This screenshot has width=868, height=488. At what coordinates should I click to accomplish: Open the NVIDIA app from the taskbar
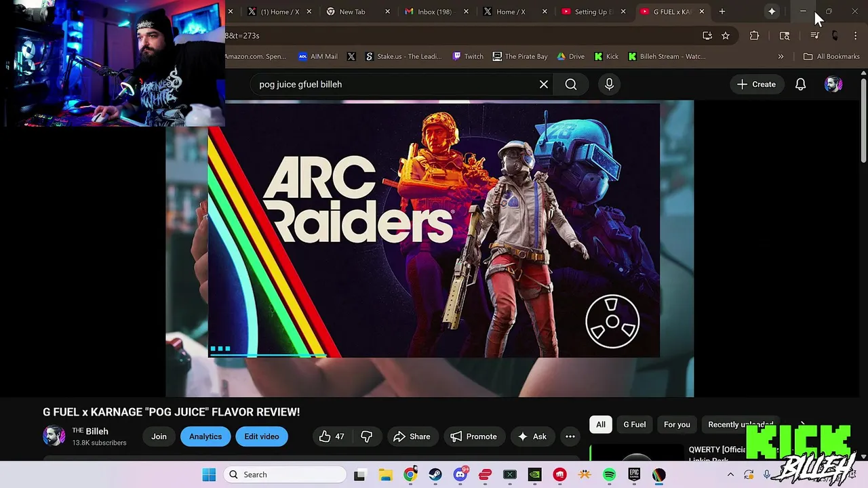534,474
